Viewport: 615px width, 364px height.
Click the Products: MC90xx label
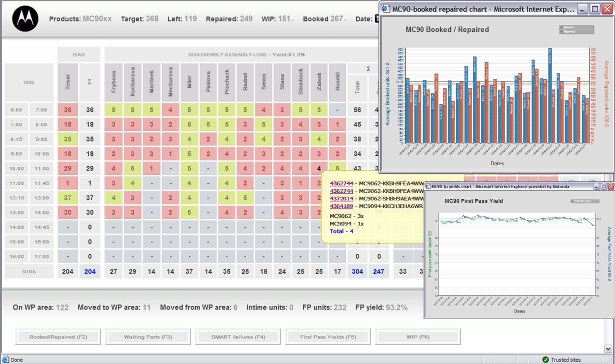80,19
